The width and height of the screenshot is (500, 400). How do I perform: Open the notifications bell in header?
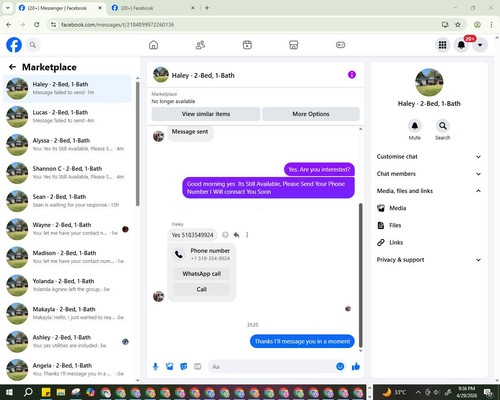click(x=461, y=45)
